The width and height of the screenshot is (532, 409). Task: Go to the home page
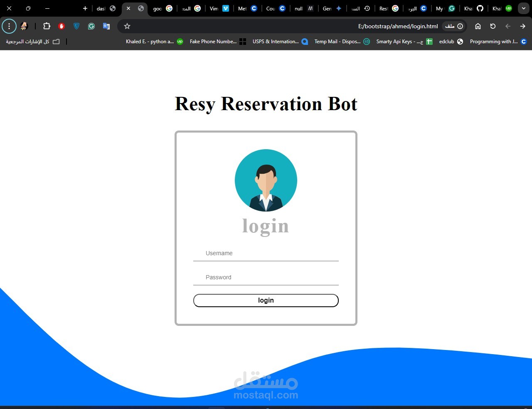(x=478, y=26)
